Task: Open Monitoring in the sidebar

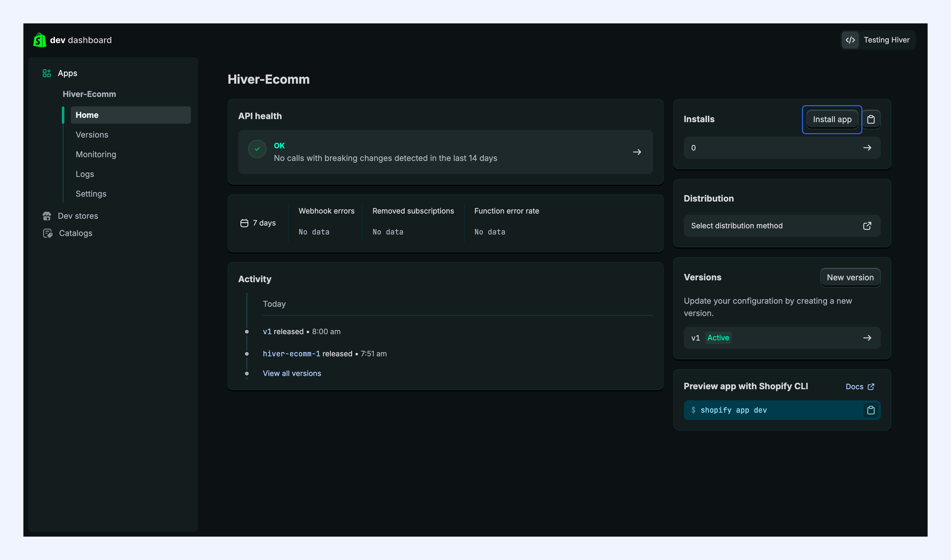Action: pyautogui.click(x=96, y=154)
